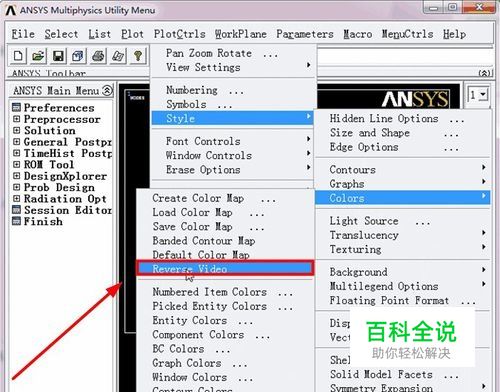
Task: Click the Finish item icon
Action: (x=16, y=221)
